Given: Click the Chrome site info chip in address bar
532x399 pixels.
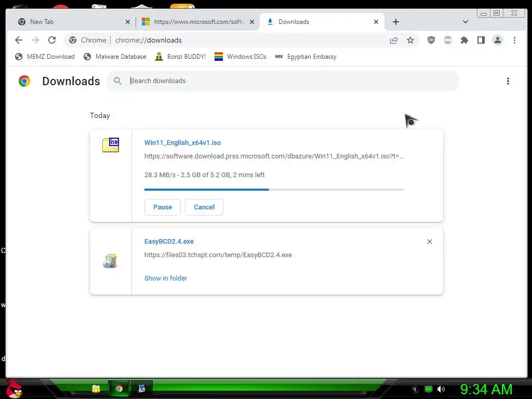Looking at the screenshot, I should [87, 40].
